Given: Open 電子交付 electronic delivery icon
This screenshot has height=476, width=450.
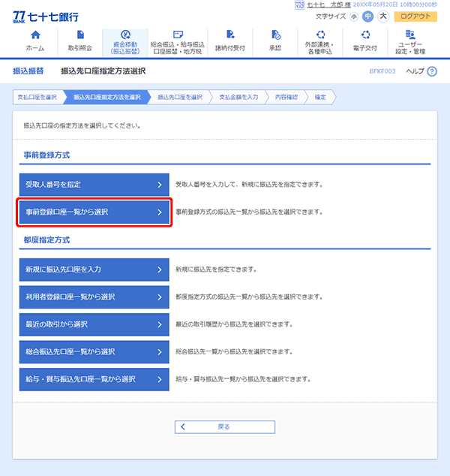Looking at the screenshot, I should coord(365,35).
